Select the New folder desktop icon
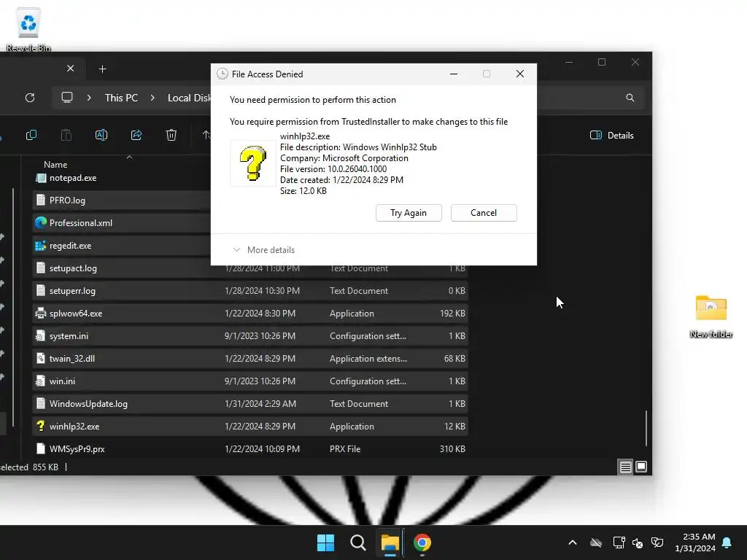 [711, 316]
